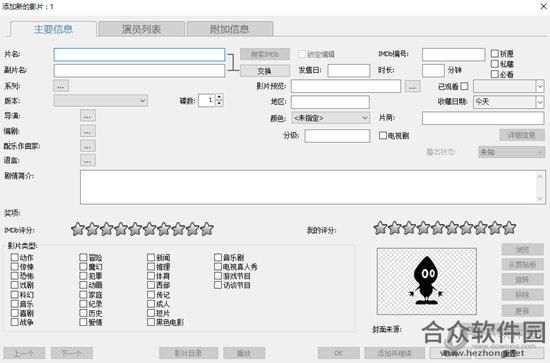Click the 移除 cover button
The width and height of the screenshot is (550, 363).
pyautogui.click(x=523, y=295)
